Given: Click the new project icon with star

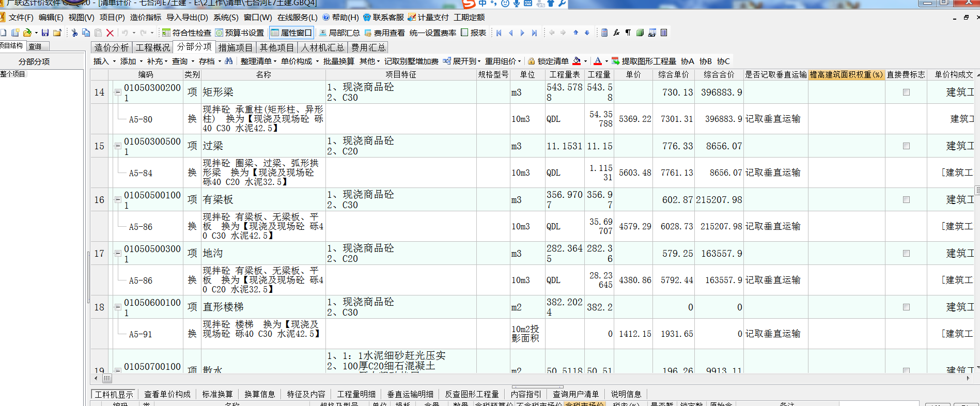Looking at the screenshot, I should [15, 33].
